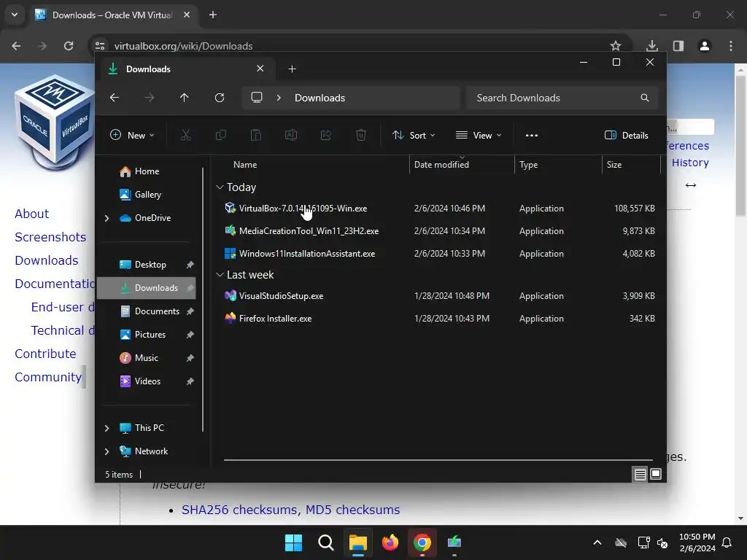The image size is (747, 560).
Task: Refresh the Downloads folder view
Action: pos(220,98)
